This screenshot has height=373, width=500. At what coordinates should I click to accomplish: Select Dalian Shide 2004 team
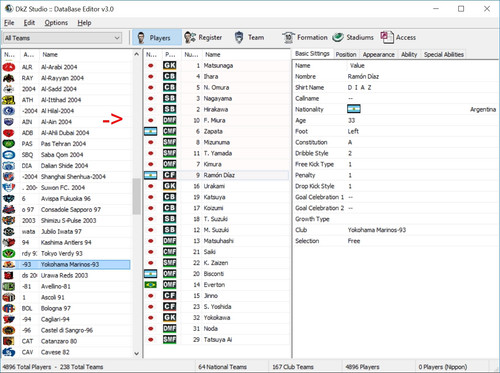tap(66, 166)
